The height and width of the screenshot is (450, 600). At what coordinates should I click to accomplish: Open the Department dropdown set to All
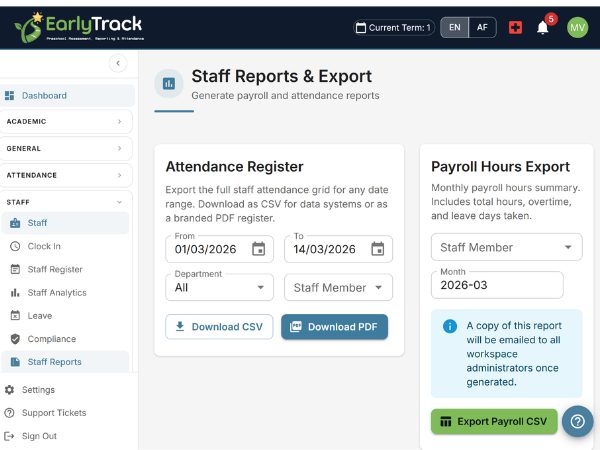click(x=219, y=287)
